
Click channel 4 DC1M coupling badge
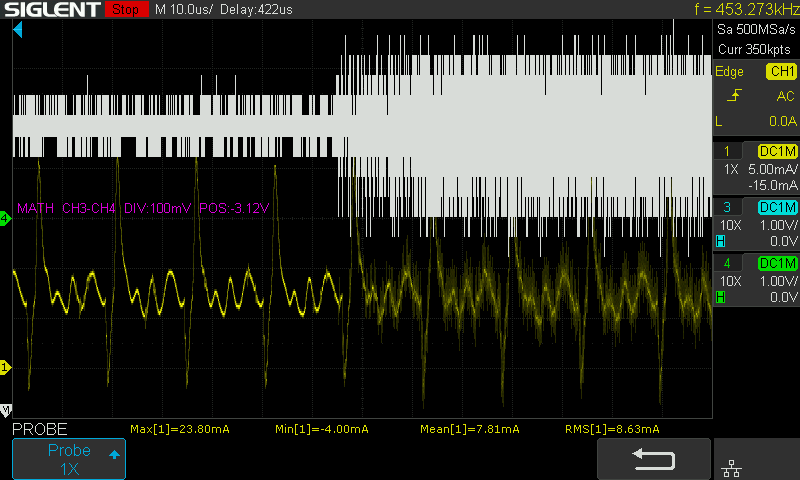click(778, 263)
